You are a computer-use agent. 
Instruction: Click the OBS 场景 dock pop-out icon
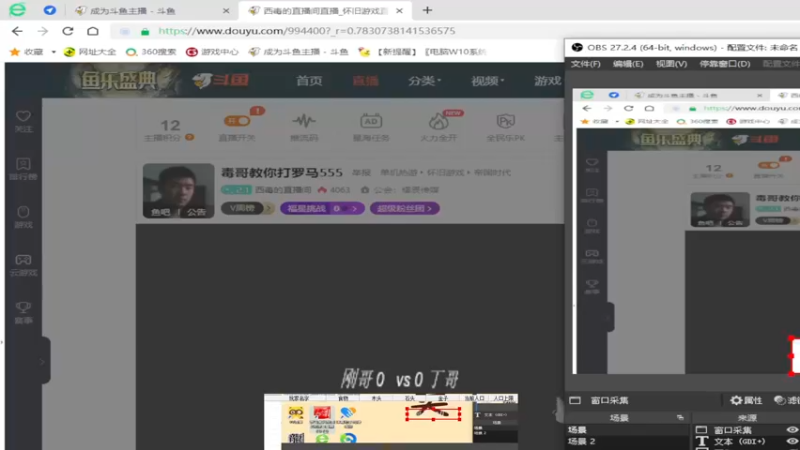coord(680,417)
